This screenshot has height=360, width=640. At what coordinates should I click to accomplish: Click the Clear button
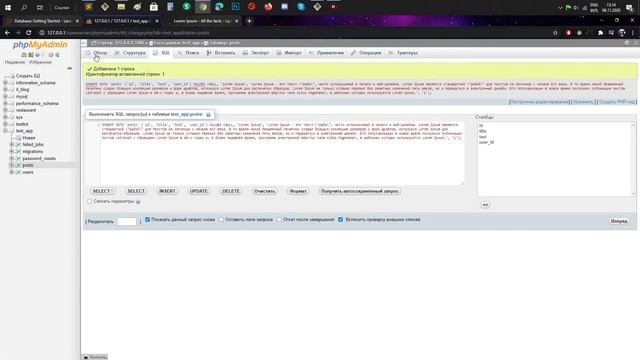click(265, 191)
